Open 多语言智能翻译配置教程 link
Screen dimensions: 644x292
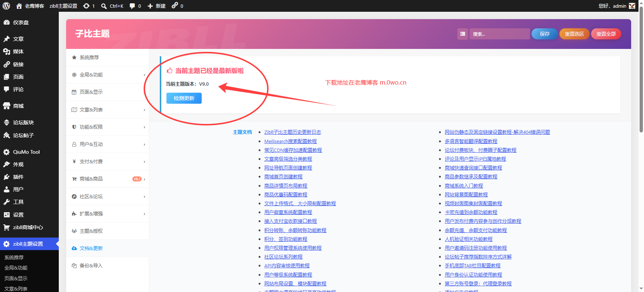coord(471,141)
